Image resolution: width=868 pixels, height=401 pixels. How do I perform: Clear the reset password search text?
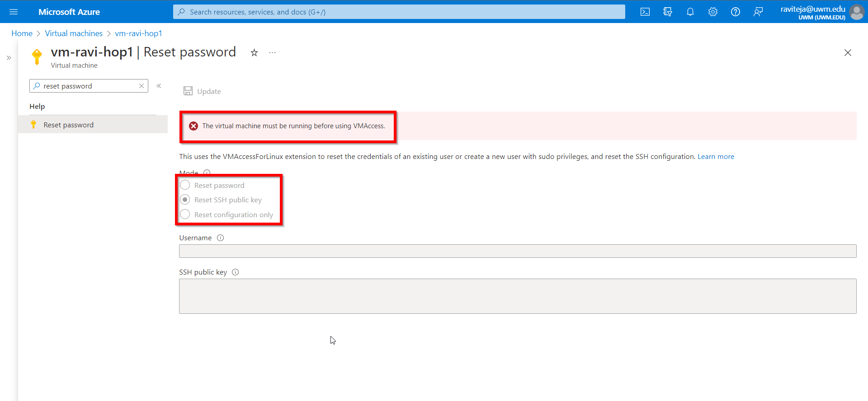click(x=142, y=86)
